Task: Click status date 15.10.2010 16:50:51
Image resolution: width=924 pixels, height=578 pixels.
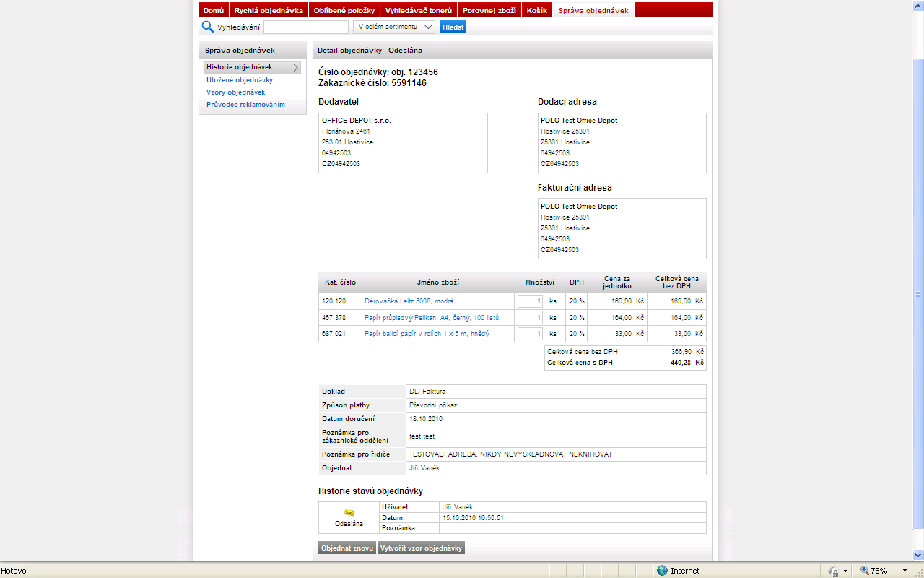Action: (473, 518)
